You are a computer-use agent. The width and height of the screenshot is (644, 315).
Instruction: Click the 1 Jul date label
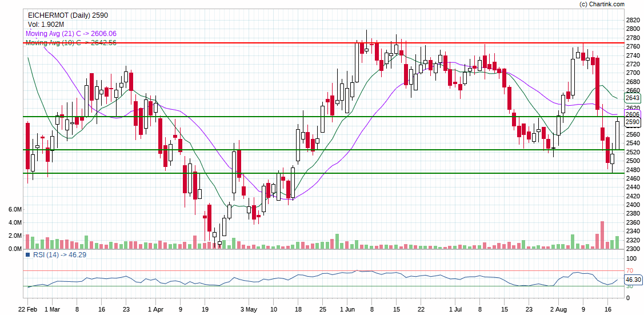pyautogui.click(x=455, y=308)
